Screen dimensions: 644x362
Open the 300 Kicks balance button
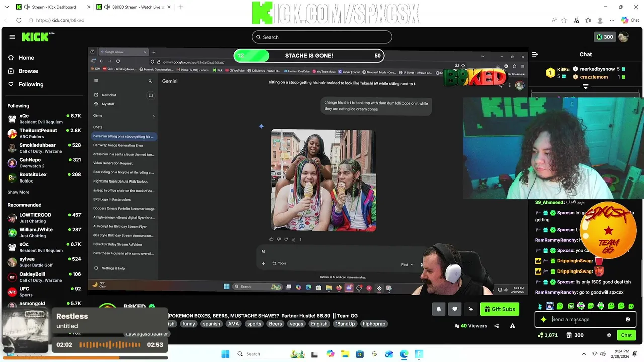(x=604, y=37)
